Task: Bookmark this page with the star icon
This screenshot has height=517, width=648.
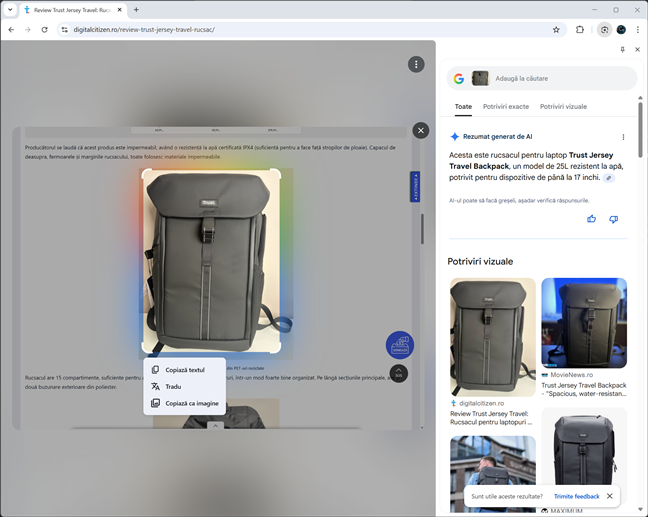Action: [x=556, y=30]
